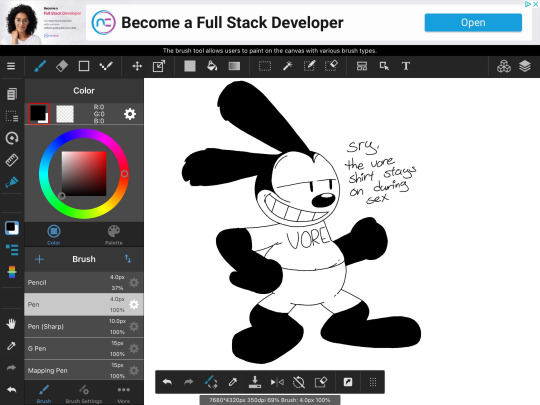Select the selection pen tool

tap(309, 66)
